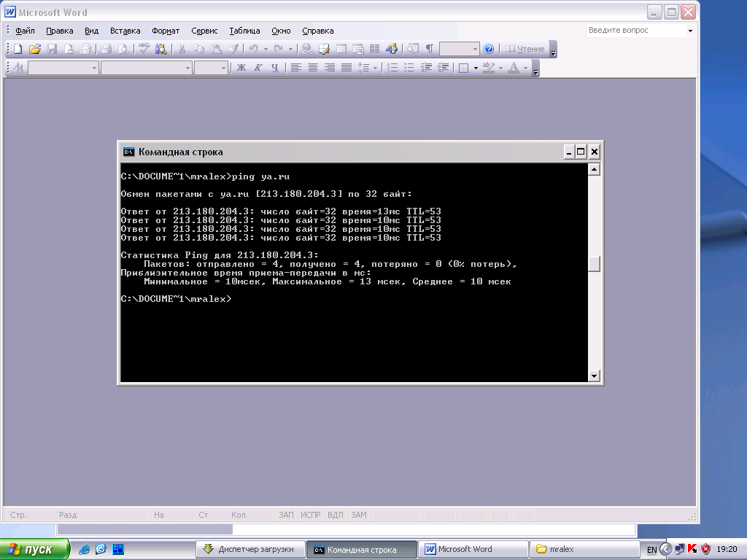This screenshot has height=560, width=747.
Task: Switch to Диспетчер загрузки taskbar button
Action: [251, 549]
